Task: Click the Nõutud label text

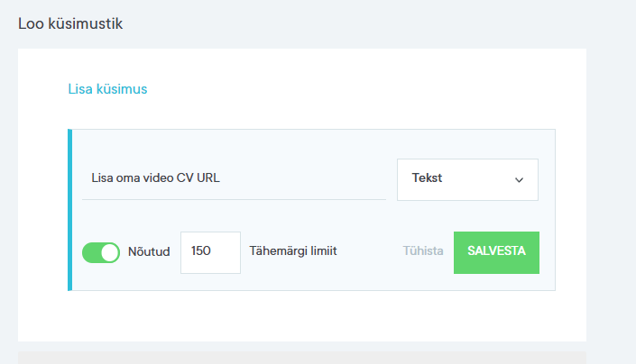Action: pyautogui.click(x=149, y=252)
